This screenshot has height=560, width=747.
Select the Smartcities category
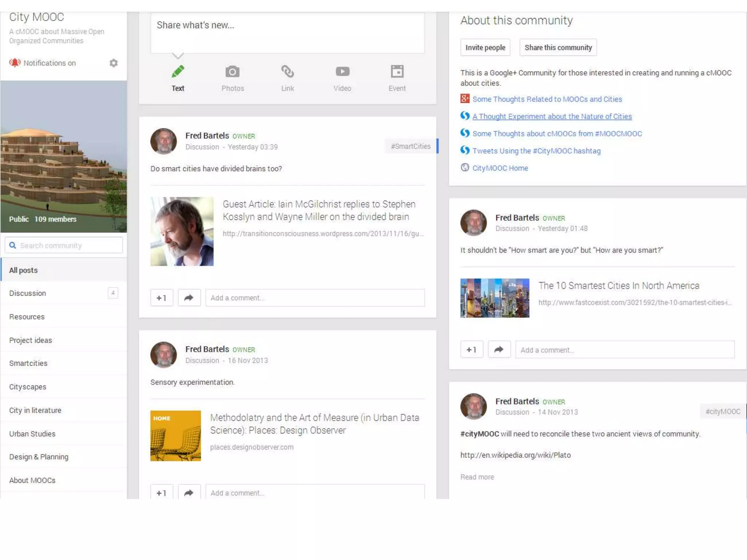point(28,363)
